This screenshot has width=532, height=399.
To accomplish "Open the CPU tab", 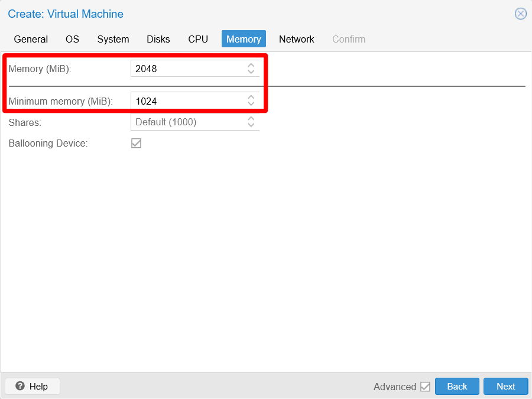I will (198, 39).
